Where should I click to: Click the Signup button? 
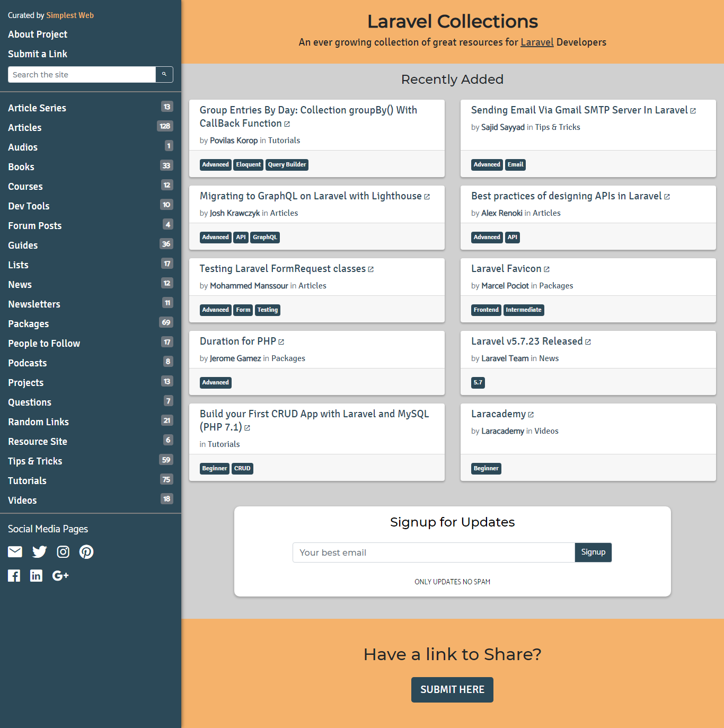tap(593, 552)
